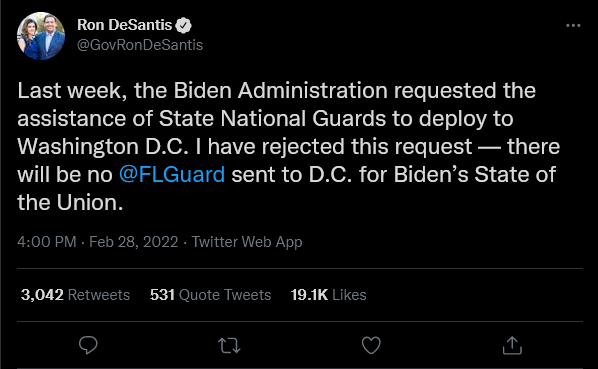Open the @GovRonDeSantis handle link
Image resolution: width=598 pixels, height=369 pixels.
coord(140,45)
